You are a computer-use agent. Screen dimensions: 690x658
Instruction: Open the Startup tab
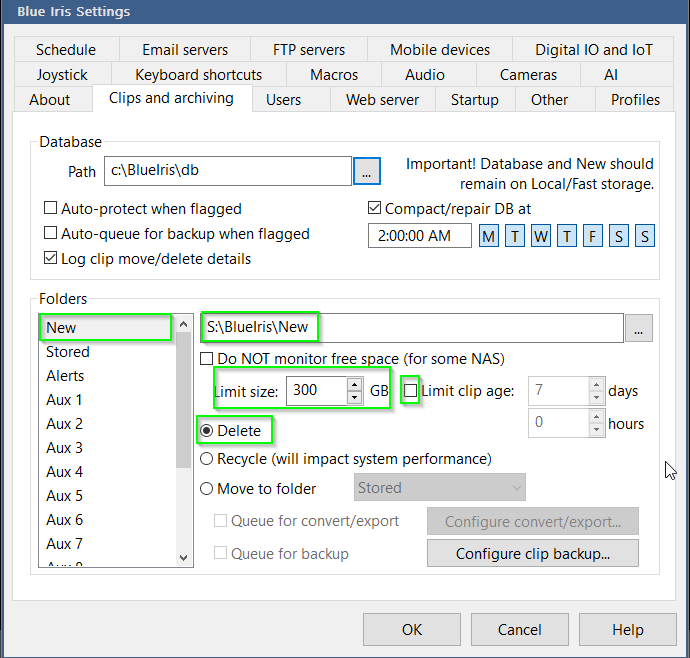(x=475, y=99)
